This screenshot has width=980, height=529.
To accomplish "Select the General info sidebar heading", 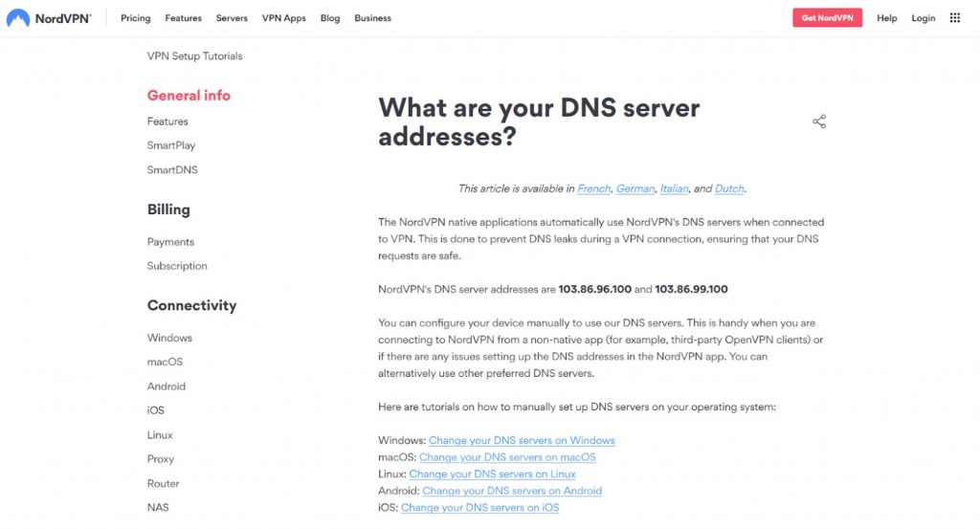I will point(189,96).
